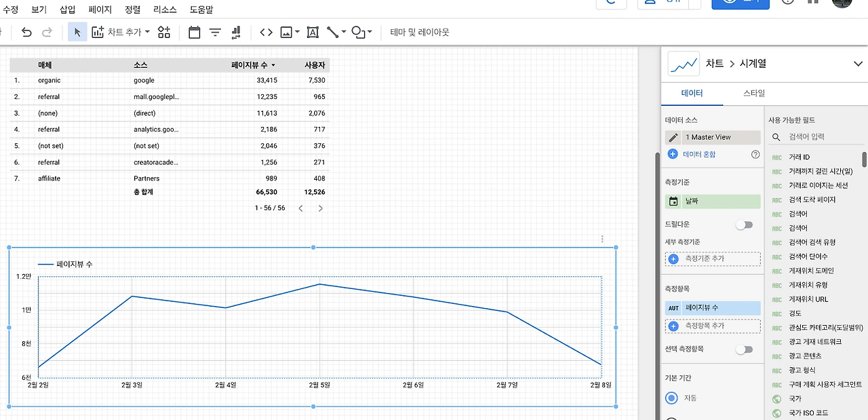
Task: Click 측정기준 추가 button
Action: coord(713,259)
